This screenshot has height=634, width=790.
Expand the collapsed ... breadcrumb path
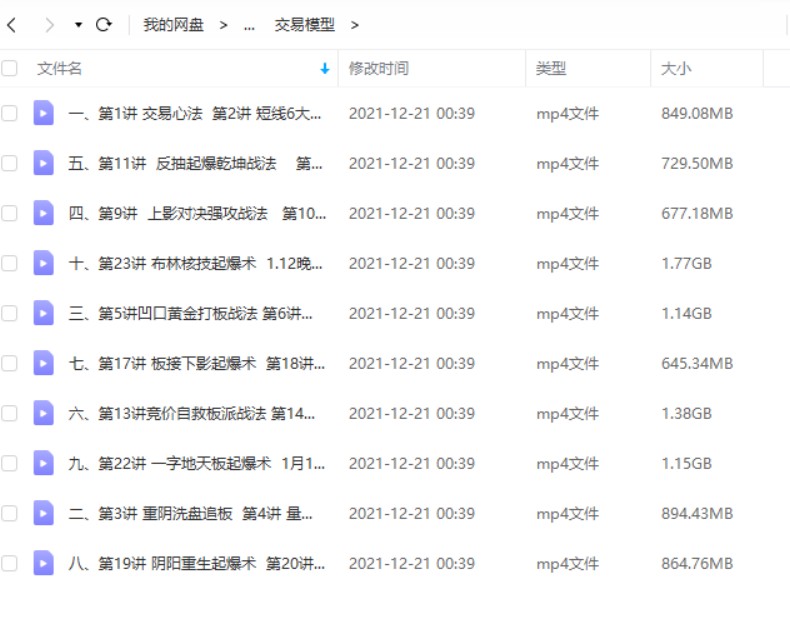click(x=249, y=26)
